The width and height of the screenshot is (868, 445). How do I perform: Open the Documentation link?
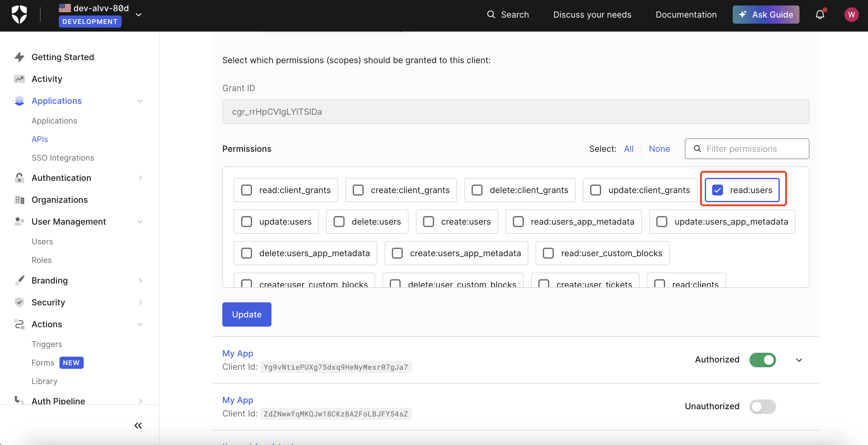(x=686, y=15)
